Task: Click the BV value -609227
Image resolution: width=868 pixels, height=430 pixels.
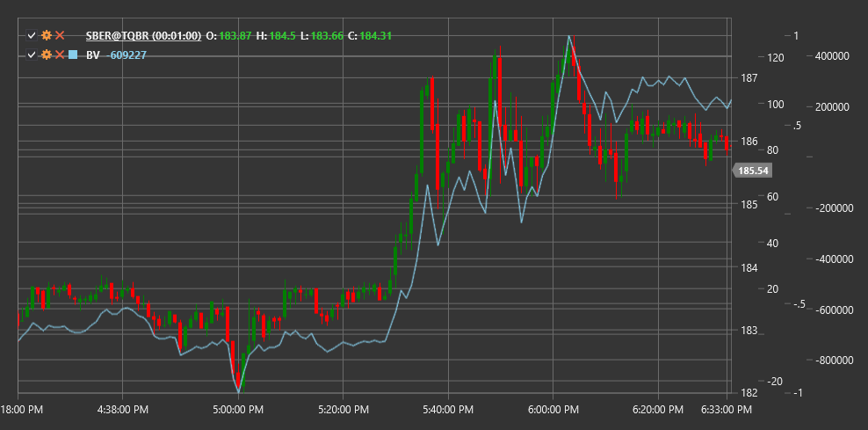Action: coord(127,55)
